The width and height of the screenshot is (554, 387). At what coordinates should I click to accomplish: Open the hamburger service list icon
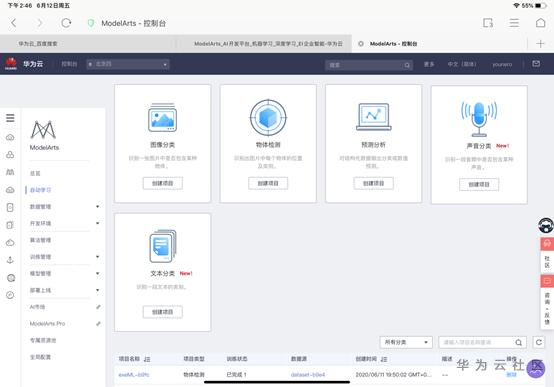10,118
